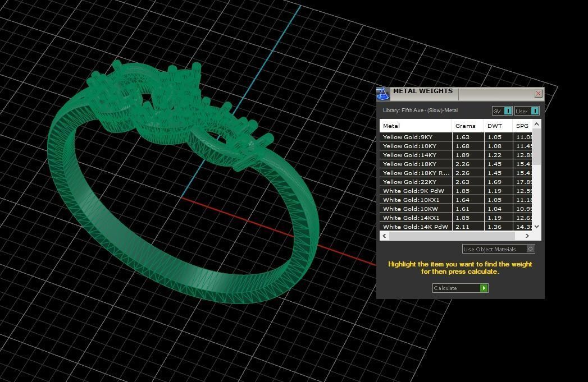Toggle the User library switch
The width and height of the screenshot is (588, 382).
pyautogui.click(x=527, y=111)
